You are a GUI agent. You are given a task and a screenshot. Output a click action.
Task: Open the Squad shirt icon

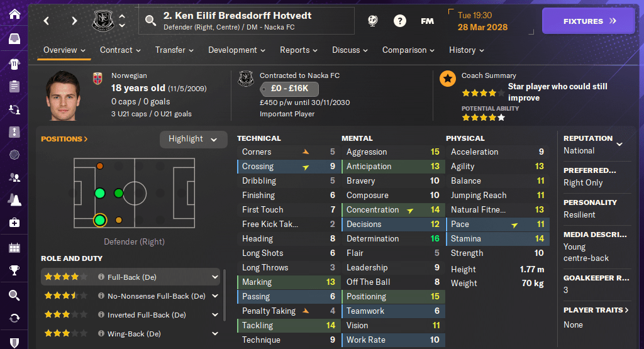click(x=14, y=64)
